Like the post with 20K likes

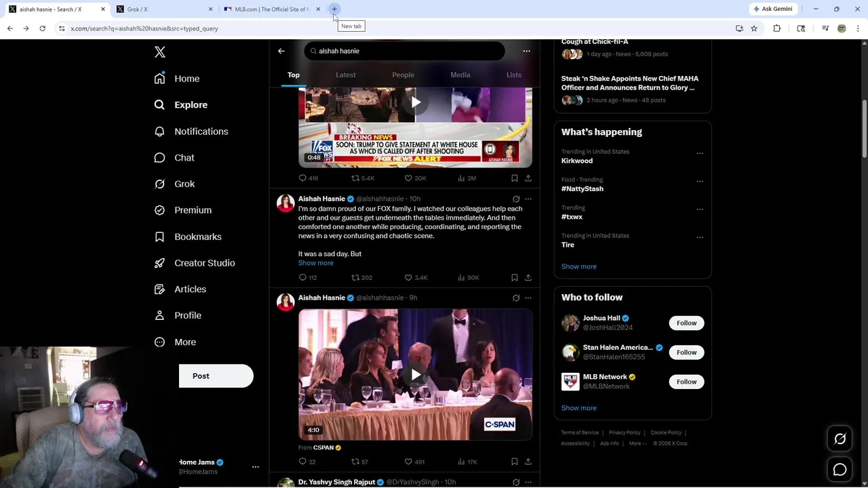(415, 178)
